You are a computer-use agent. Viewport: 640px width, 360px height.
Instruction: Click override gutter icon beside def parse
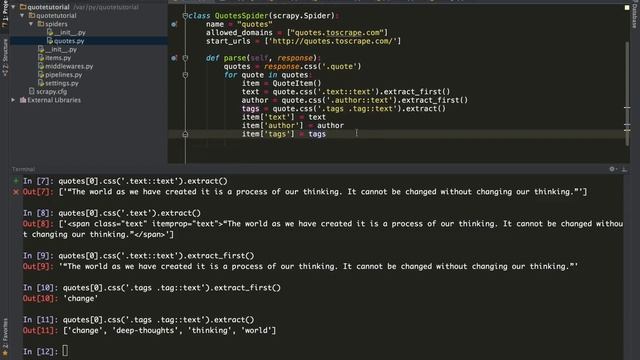[174, 58]
